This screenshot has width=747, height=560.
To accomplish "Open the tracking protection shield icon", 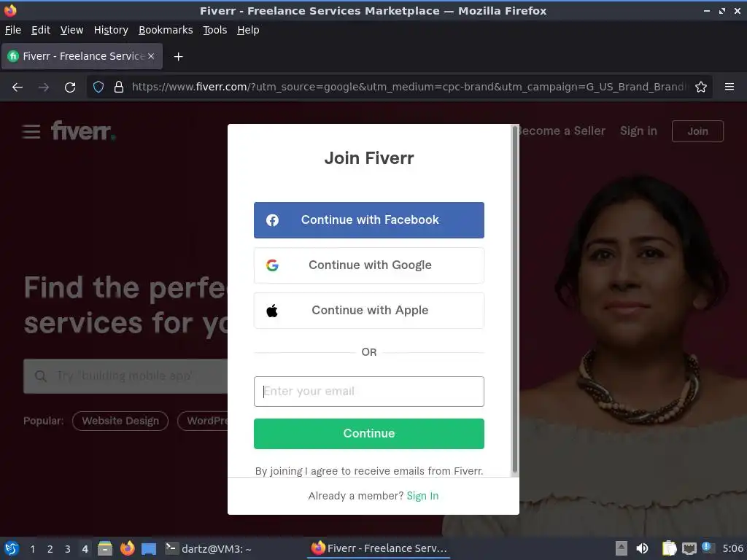I will pyautogui.click(x=98, y=87).
